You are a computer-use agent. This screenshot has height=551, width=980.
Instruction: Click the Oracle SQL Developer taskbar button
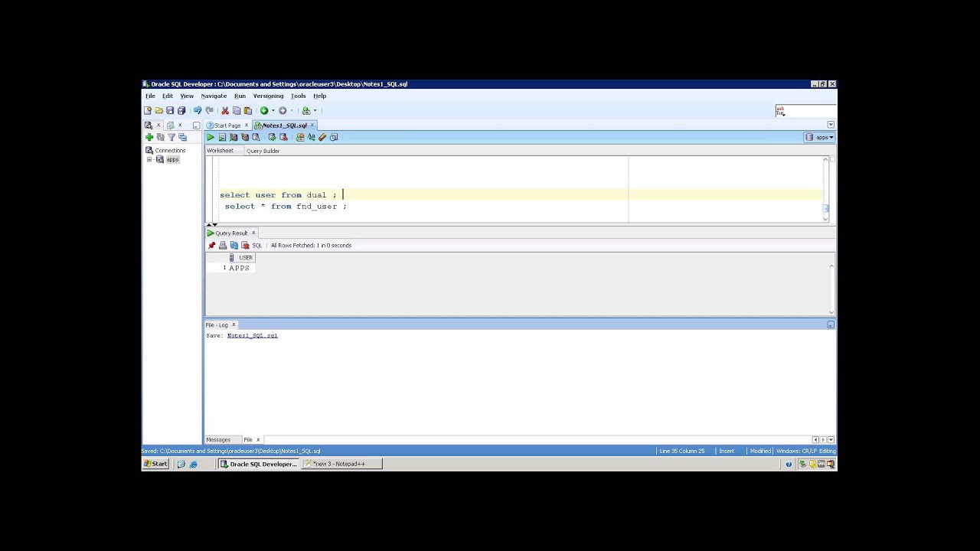tap(259, 464)
